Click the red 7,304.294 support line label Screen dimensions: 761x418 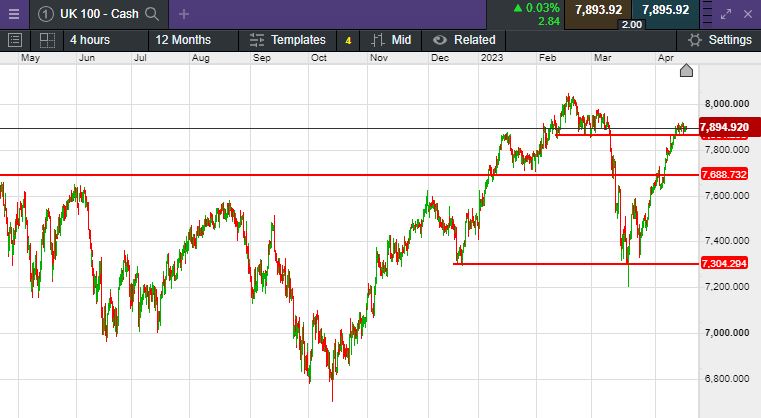(x=725, y=264)
